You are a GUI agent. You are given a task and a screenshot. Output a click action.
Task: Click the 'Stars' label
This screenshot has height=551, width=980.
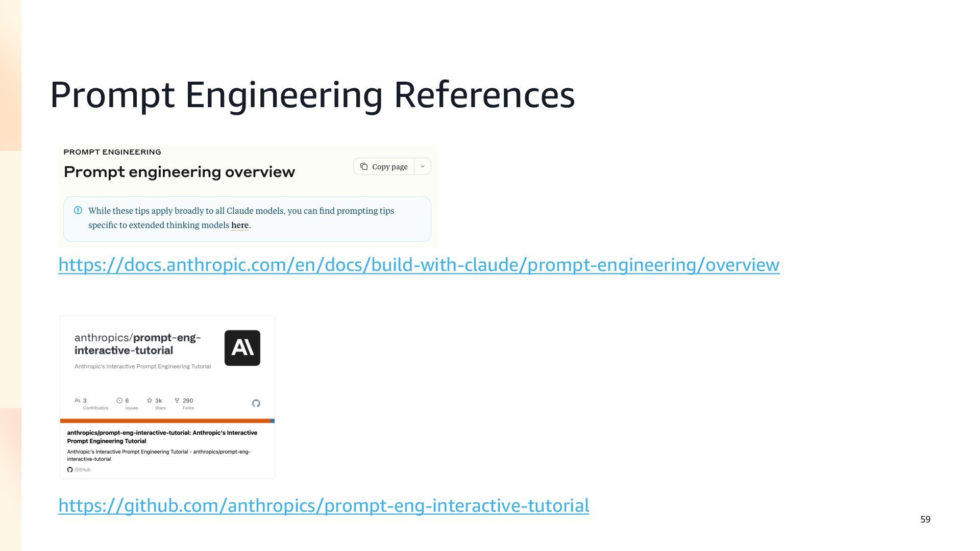point(160,408)
